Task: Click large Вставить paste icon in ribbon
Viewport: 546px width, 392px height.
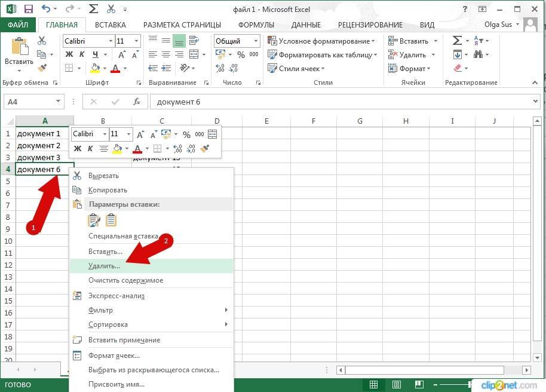Action: (20, 47)
